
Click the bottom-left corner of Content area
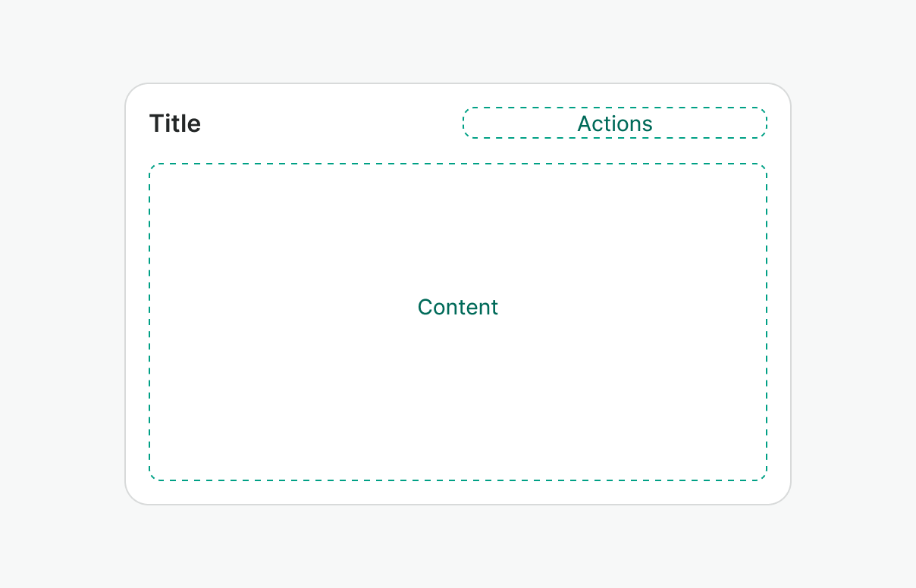click(x=152, y=477)
